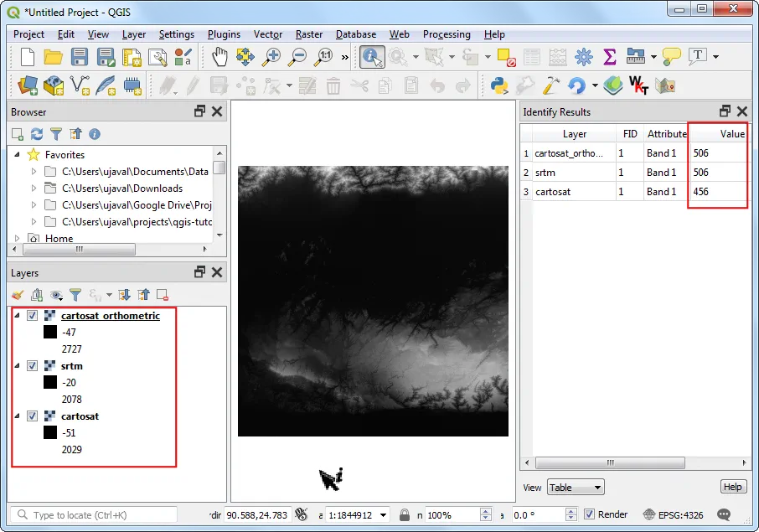
Task: Toggle visibility of cartosat layer
Action: [32, 416]
